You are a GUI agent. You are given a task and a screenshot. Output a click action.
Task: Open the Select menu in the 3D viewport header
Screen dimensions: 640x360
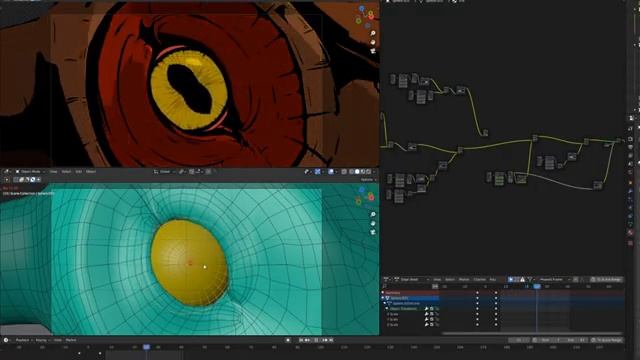point(67,171)
